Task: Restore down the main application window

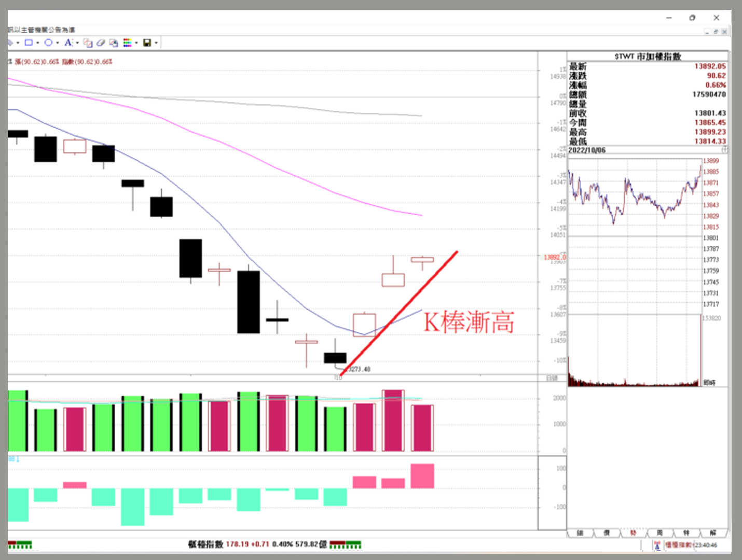Action: (692, 18)
